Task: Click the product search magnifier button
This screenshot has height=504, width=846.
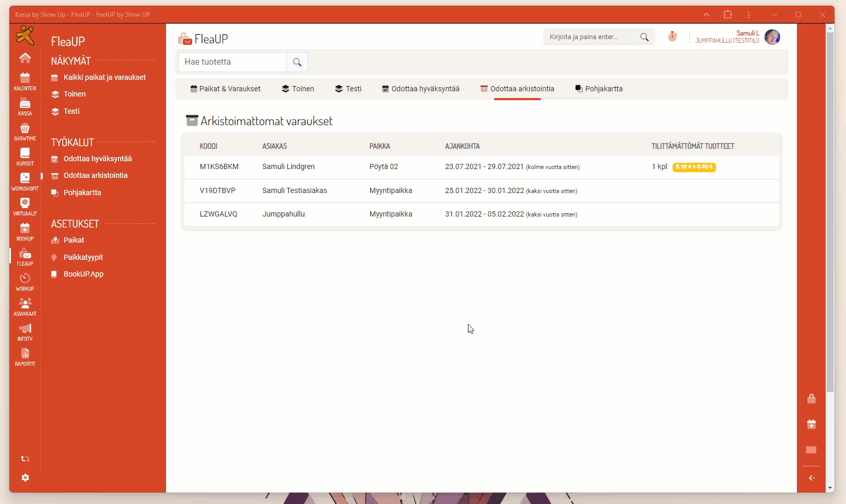Action: (297, 62)
